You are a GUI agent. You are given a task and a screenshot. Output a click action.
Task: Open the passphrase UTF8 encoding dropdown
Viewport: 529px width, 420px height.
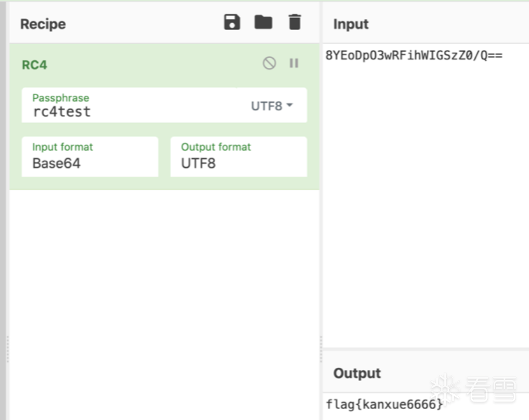click(x=271, y=106)
